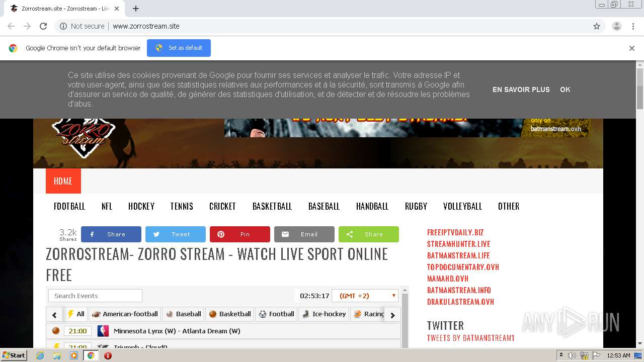
Task: Open the HOME tab
Action: click(63, 181)
